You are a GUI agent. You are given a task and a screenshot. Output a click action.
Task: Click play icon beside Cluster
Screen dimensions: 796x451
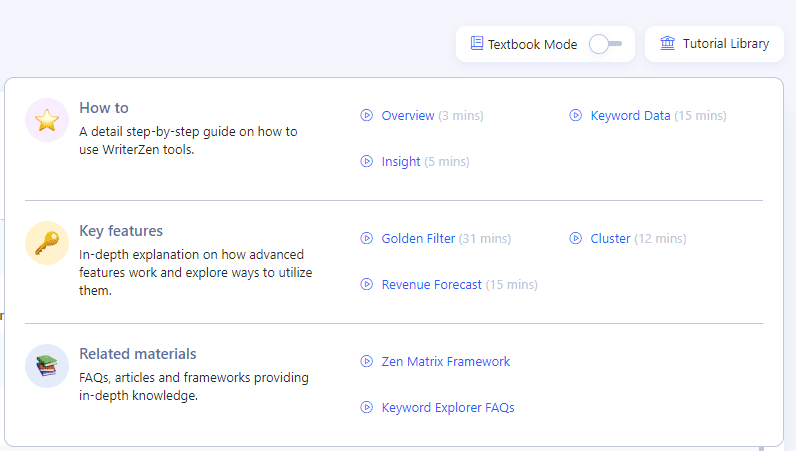click(x=575, y=238)
